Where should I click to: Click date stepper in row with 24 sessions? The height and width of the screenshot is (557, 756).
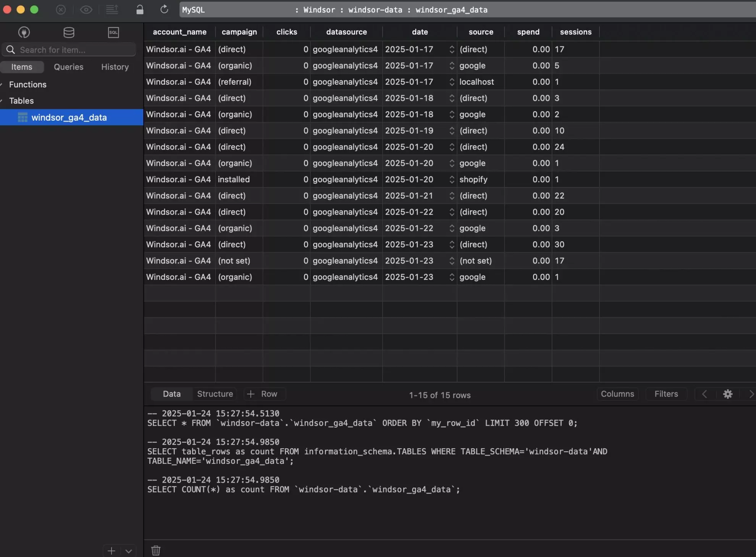(452, 147)
